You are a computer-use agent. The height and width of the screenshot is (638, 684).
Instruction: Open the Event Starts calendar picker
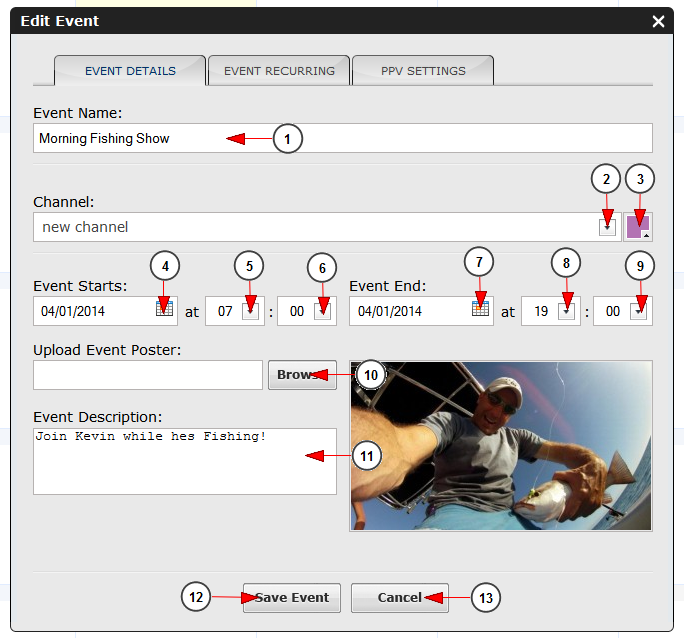pos(164,308)
